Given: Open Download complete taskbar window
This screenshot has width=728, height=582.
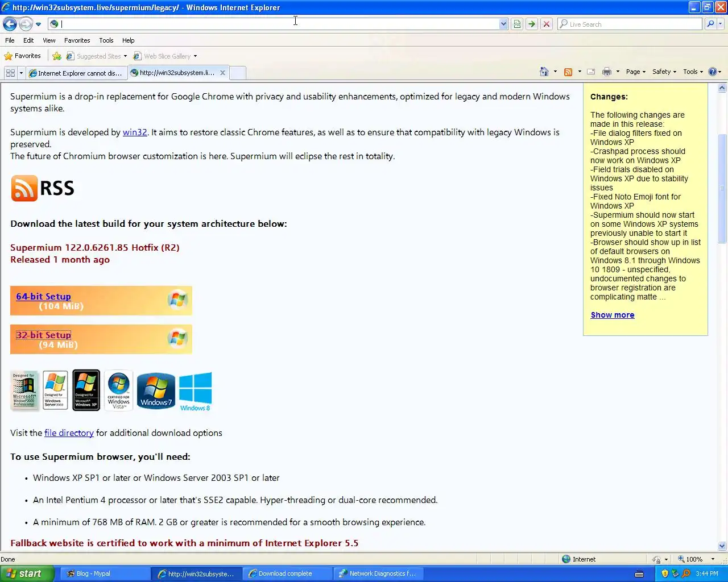Looking at the screenshot, I should [288, 573].
